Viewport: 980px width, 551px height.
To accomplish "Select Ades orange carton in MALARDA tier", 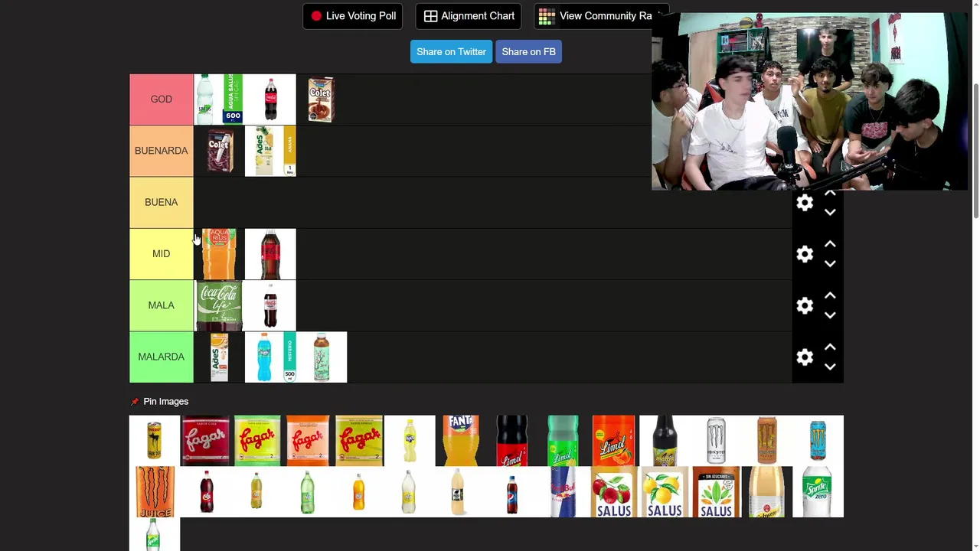I will click(x=219, y=357).
